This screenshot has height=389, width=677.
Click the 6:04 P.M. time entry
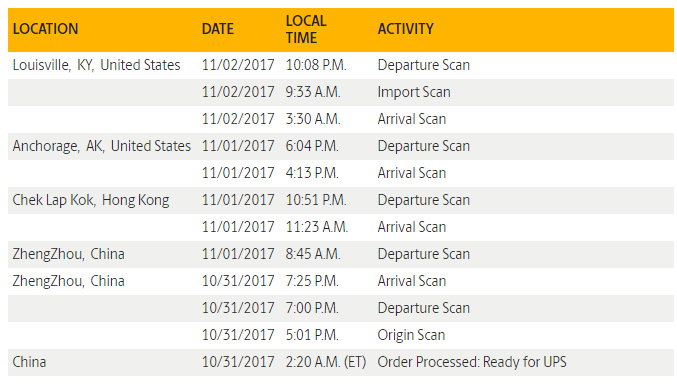(312, 146)
